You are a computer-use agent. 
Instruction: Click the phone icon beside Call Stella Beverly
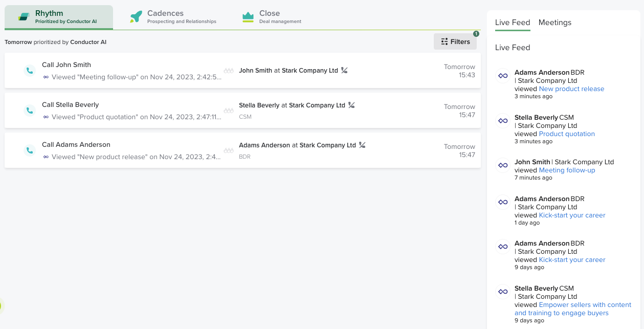[x=30, y=110]
